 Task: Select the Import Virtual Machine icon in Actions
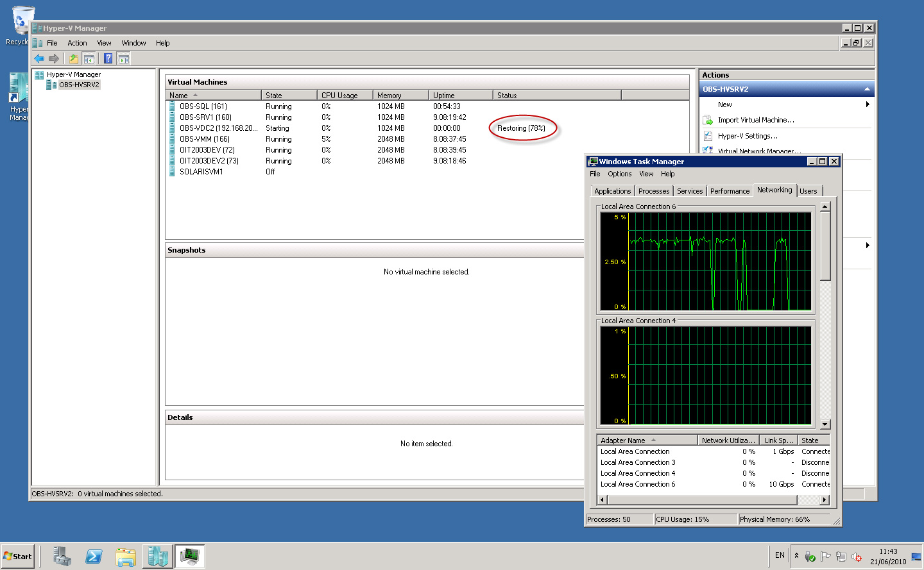tap(709, 119)
